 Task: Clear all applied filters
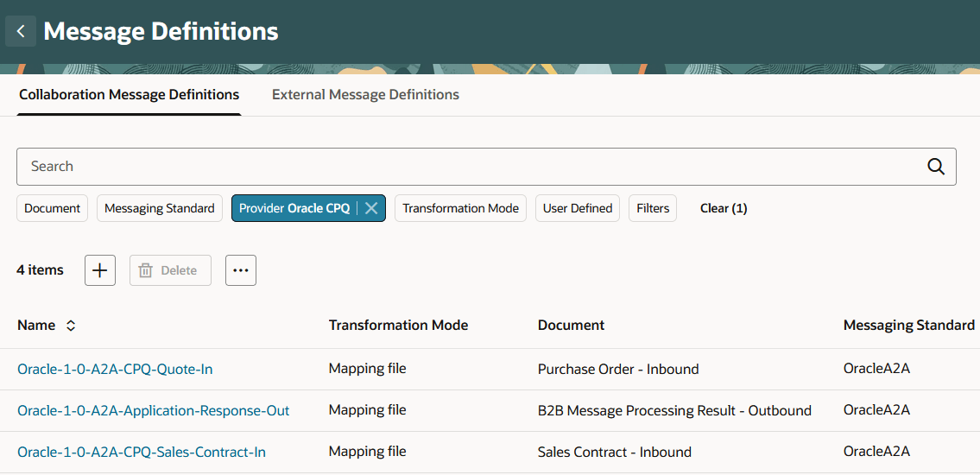pos(724,208)
